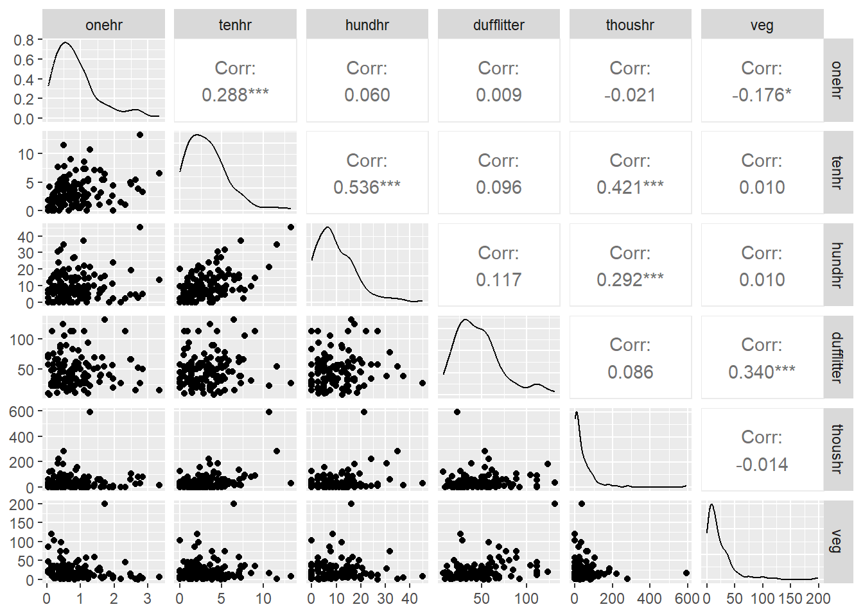This screenshot has height=616, width=863.
Task: Select the 0.536*** correlation value
Action: [367, 187]
